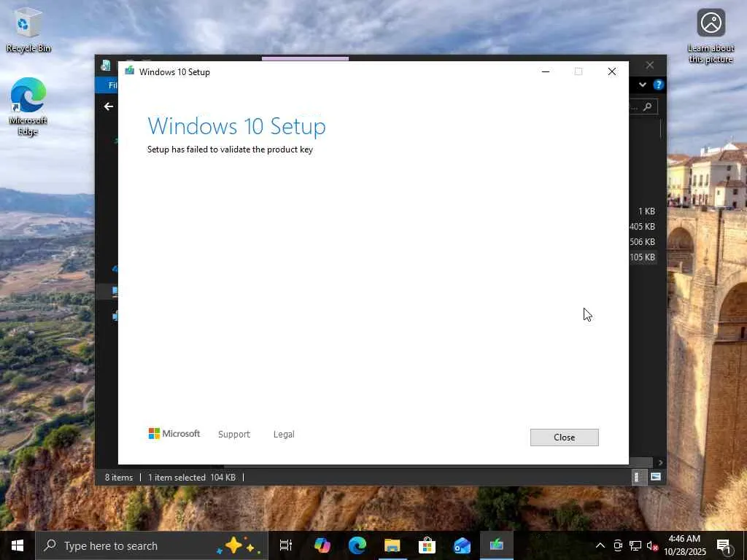Screen dimensions: 747x560
Task: Open the Windows Start menu
Action: [18, 545]
